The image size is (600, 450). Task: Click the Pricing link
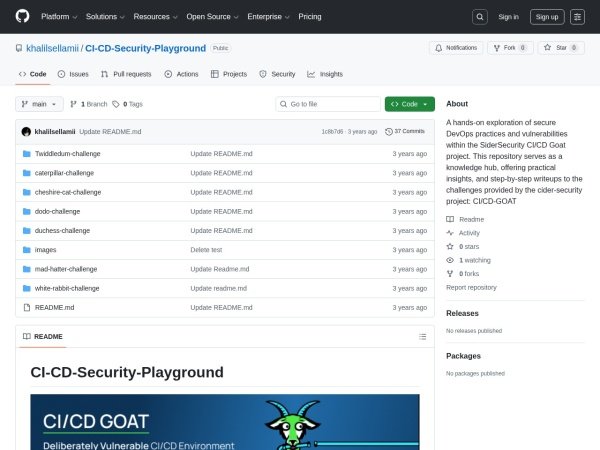tap(310, 16)
